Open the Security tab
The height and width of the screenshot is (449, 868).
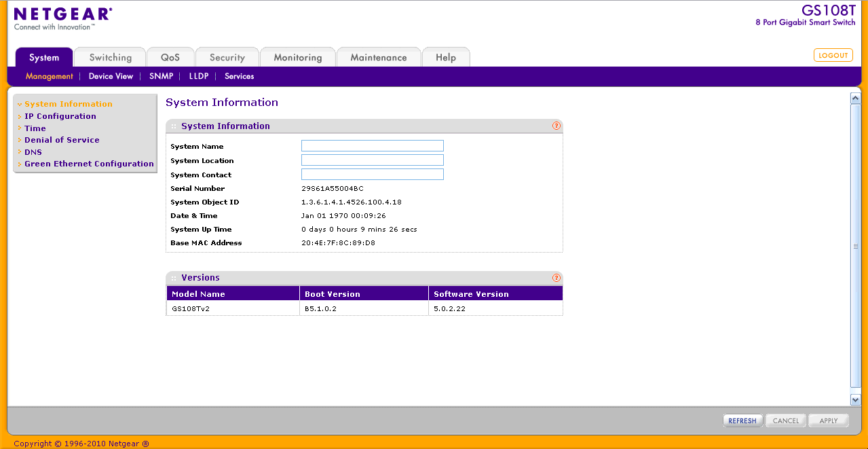coord(227,58)
